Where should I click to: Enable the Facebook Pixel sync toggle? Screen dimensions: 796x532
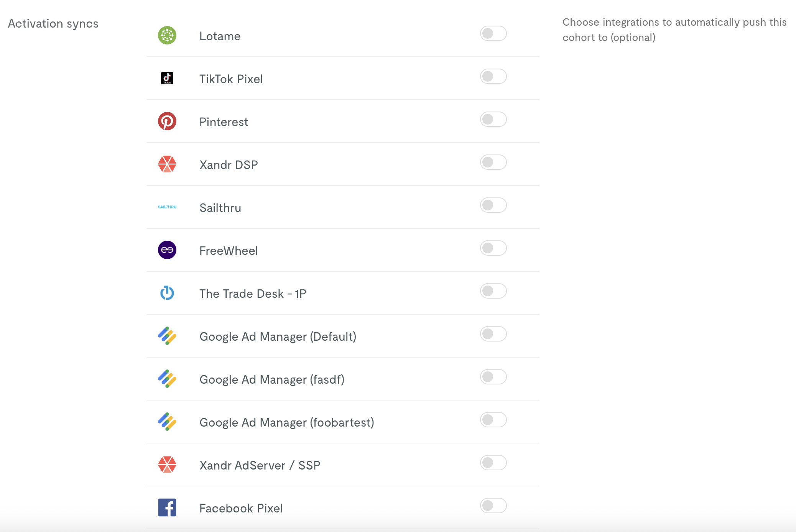point(493,506)
